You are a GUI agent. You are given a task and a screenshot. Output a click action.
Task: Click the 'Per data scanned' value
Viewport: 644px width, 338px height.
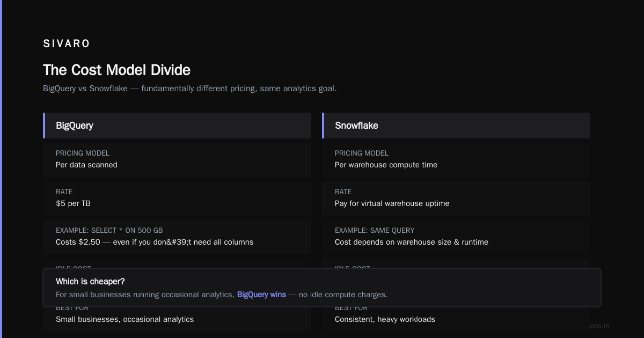pos(86,165)
